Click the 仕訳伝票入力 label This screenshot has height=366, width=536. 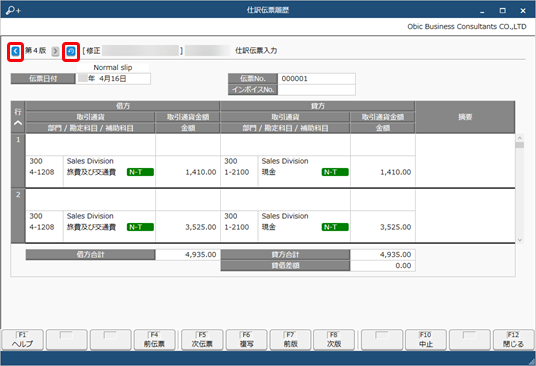(x=256, y=51)
